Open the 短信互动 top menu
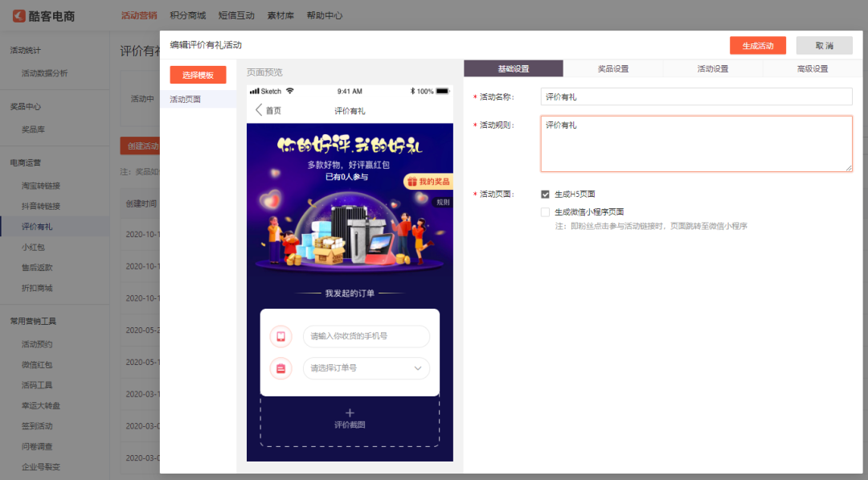This screenshot has width=868, height=480. 236,15
